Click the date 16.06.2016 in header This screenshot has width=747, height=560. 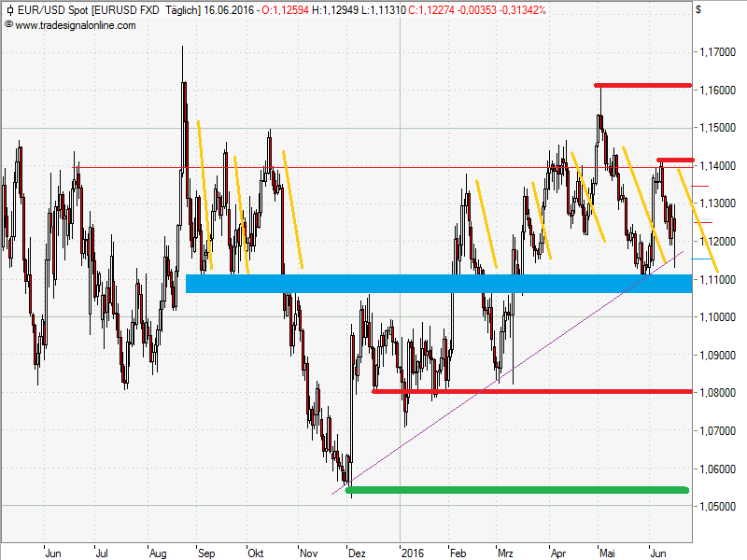pos(229,10)
